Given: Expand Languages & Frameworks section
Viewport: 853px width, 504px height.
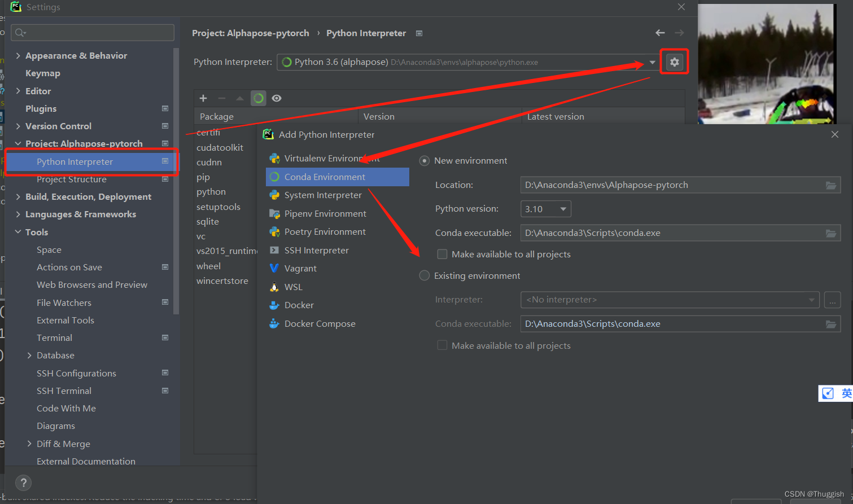Looking at the screenshot, I should 18,214.
